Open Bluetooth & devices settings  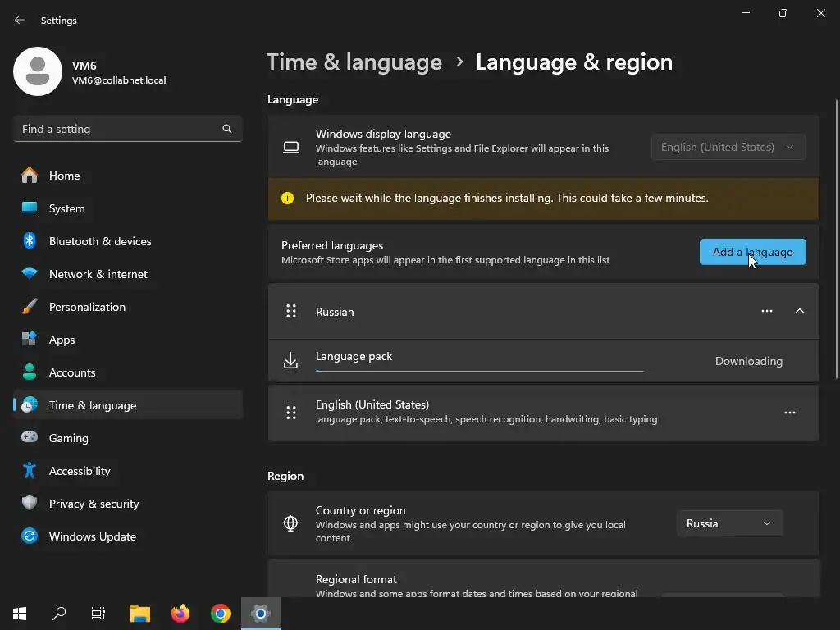128,241
